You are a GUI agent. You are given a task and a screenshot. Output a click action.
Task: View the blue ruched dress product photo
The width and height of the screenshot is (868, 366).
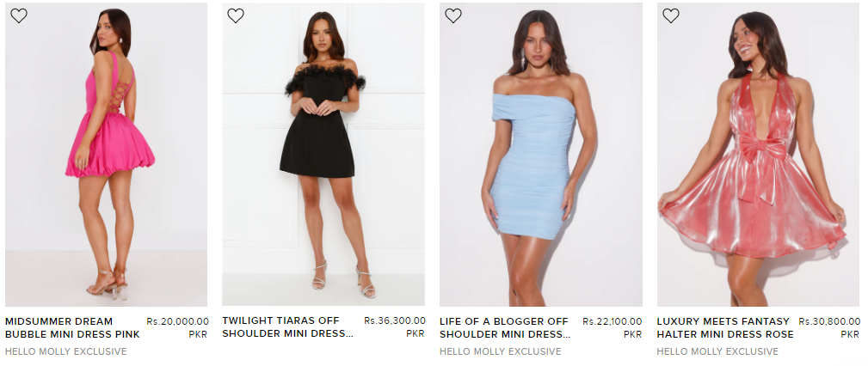[x=541, y=155]
